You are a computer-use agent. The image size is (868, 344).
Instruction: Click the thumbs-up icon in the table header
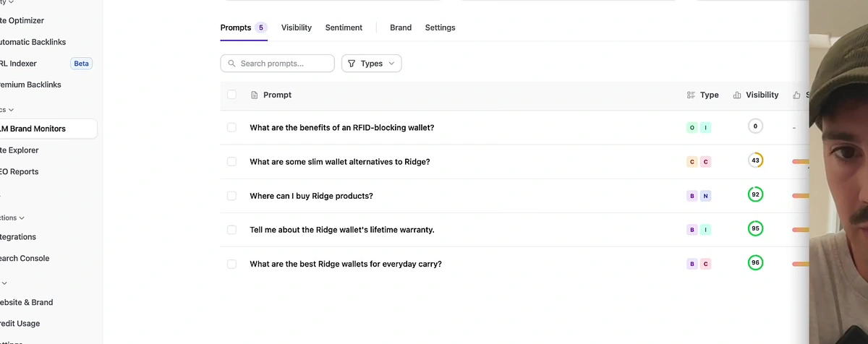(797, 95)
